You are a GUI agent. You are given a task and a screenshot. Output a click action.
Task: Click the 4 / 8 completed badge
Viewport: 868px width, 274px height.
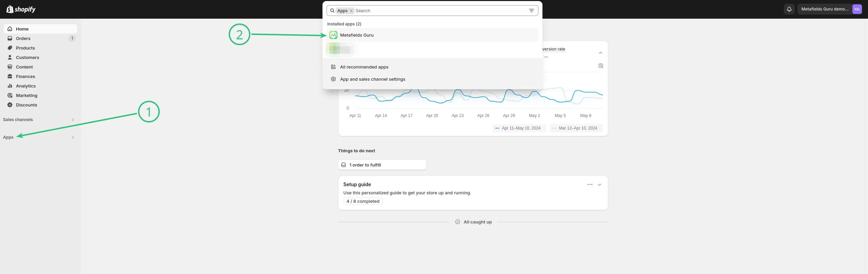[363, 201]
